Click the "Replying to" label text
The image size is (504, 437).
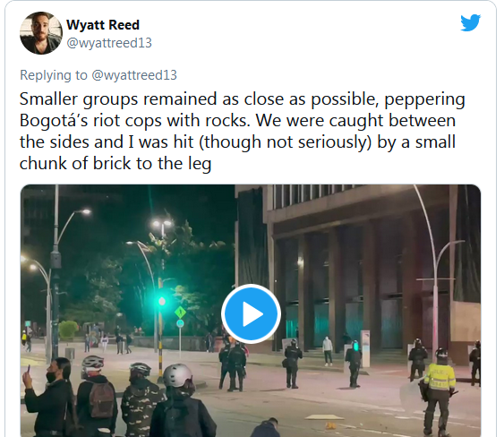pos(54,75)
